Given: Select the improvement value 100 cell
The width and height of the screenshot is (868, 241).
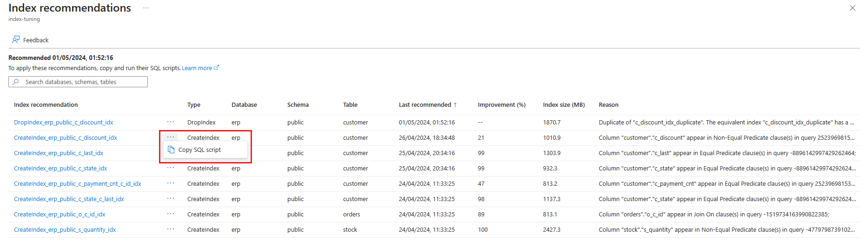Looking at the screenshot, I should pyautogui.click(x=483, y=230).
